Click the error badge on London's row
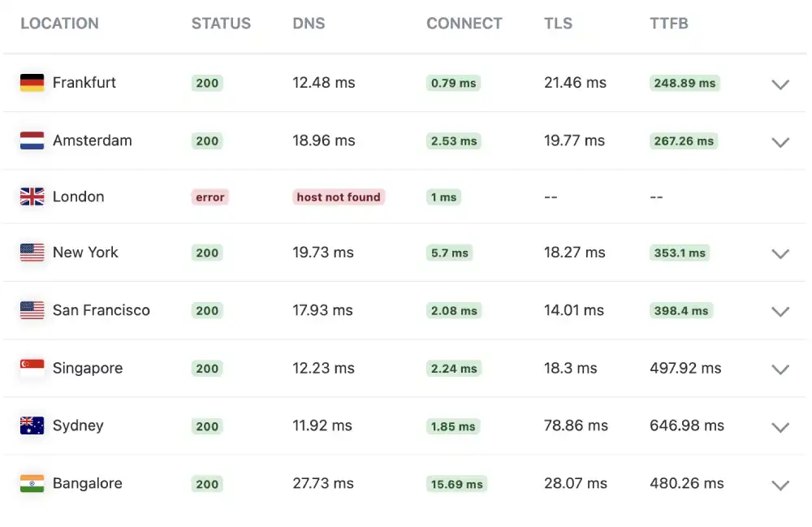The image size is (812, 527). [x=209, y=197]
